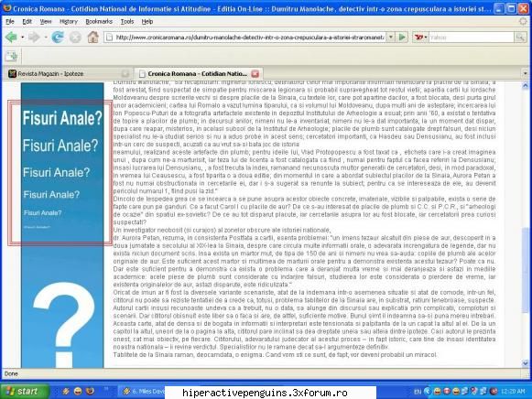The image size is (532, 399).
Task: Open the Windows Start menu
Action: click(x=24, y=392)
